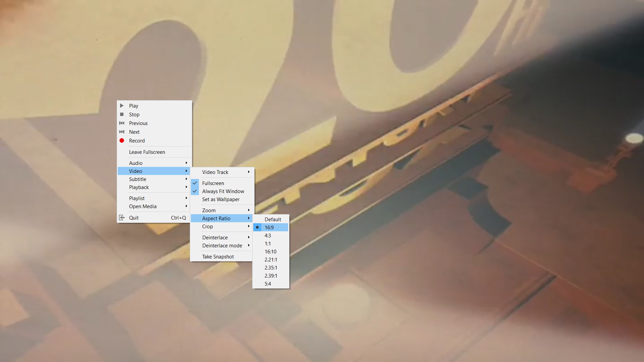Click the Previous track icon
644x362 pixels.
[122, 123]
